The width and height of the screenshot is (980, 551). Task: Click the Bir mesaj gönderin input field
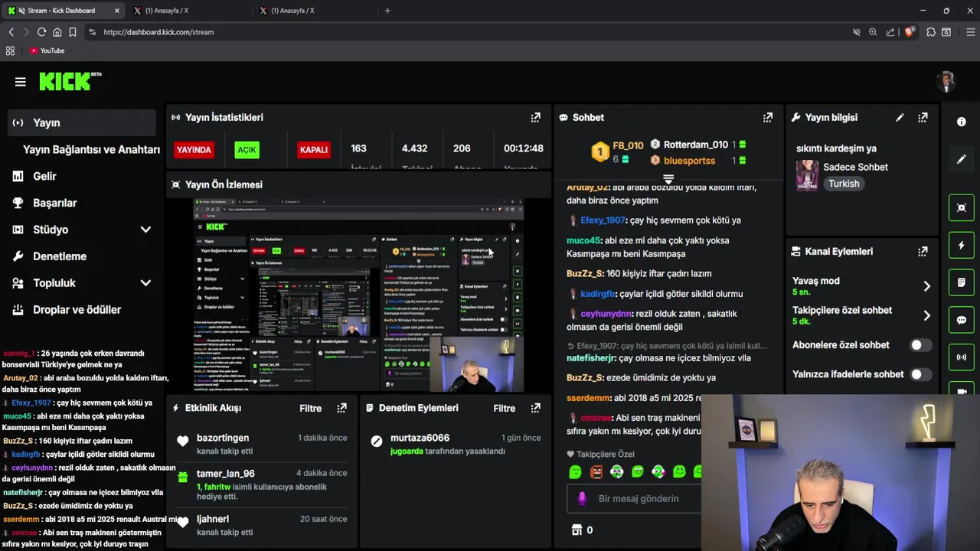coord(639,498)
